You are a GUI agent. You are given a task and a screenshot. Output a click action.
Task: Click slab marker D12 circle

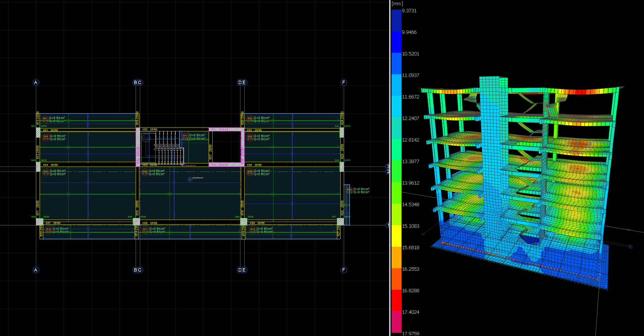[253, 230]
